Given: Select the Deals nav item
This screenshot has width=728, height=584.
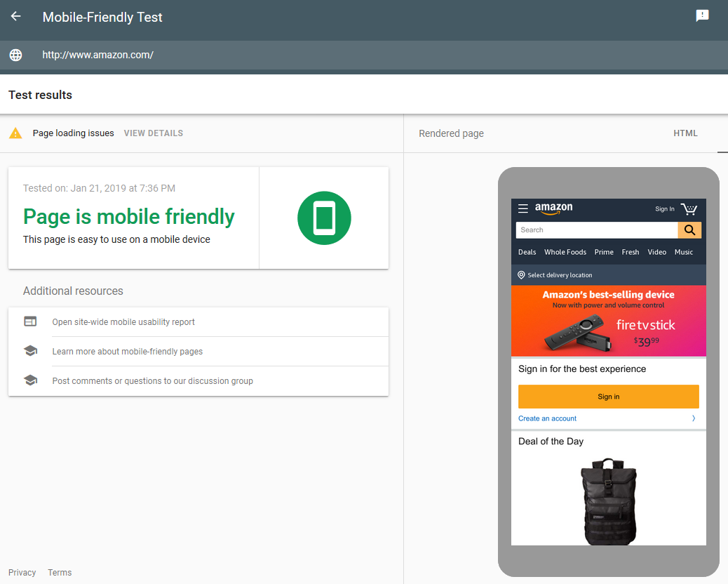Looking at the screenshot, I should point(527,252).
